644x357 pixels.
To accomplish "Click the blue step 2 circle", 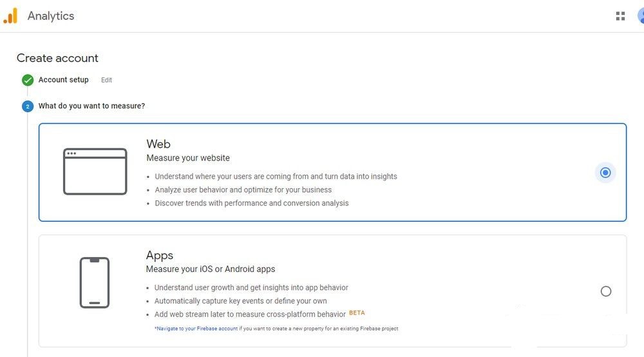I will tap(28, 106).
